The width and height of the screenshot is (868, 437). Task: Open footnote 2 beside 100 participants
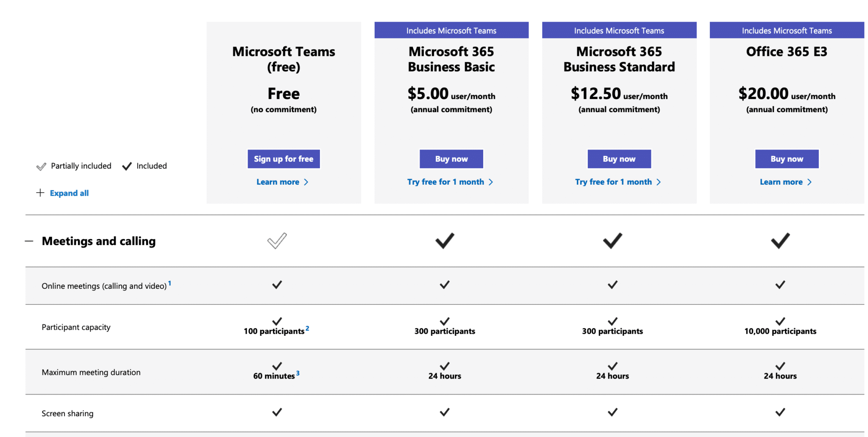(x=307, y=328)
